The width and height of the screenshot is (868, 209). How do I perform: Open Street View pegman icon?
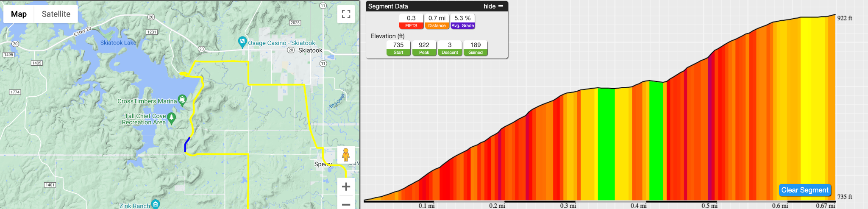tap(346, 155)
